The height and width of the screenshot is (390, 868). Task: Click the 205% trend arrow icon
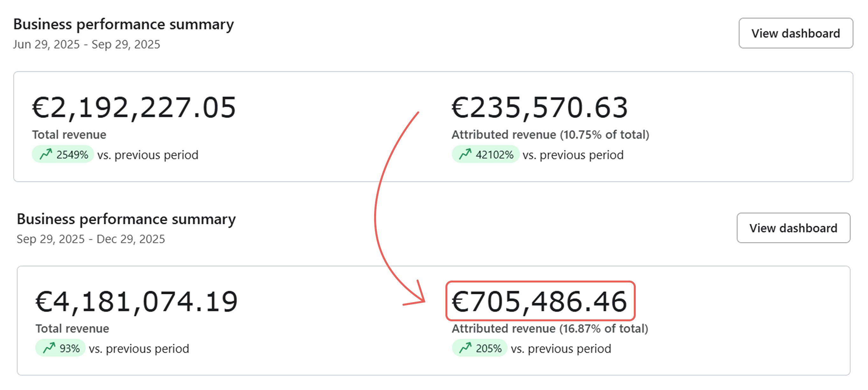pos(465,348)
